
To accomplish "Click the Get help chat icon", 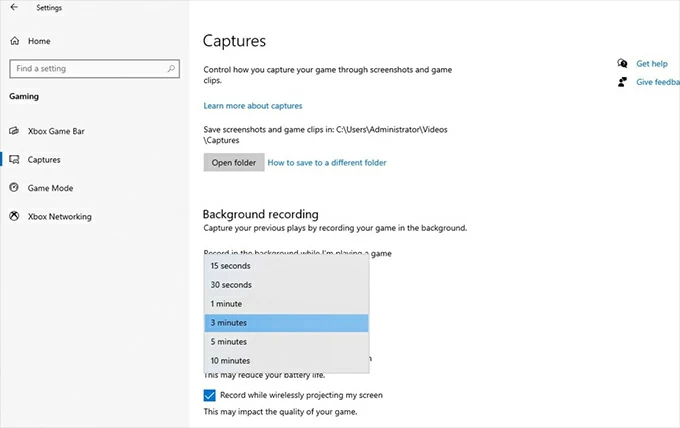I will coord(622,63).
